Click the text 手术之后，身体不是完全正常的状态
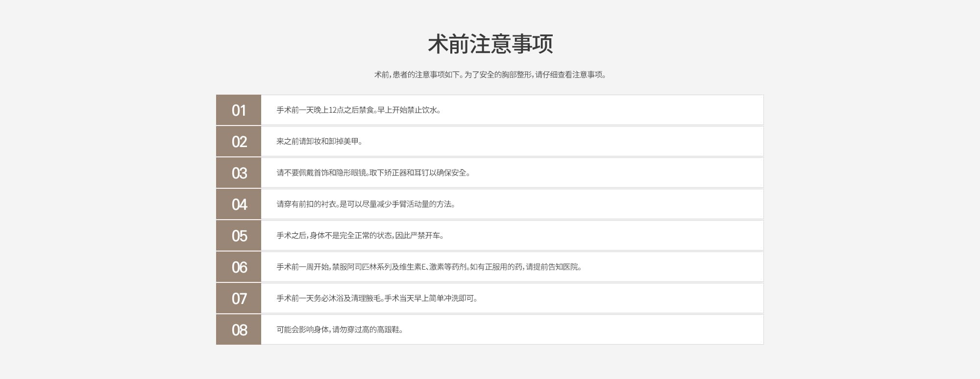Screen dimensions: 980x379 334,235
